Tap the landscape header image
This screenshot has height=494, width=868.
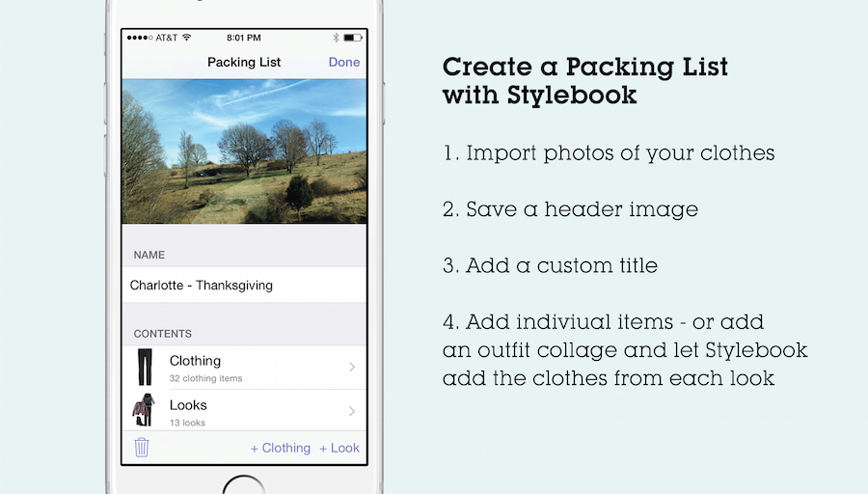coord(244,151)
